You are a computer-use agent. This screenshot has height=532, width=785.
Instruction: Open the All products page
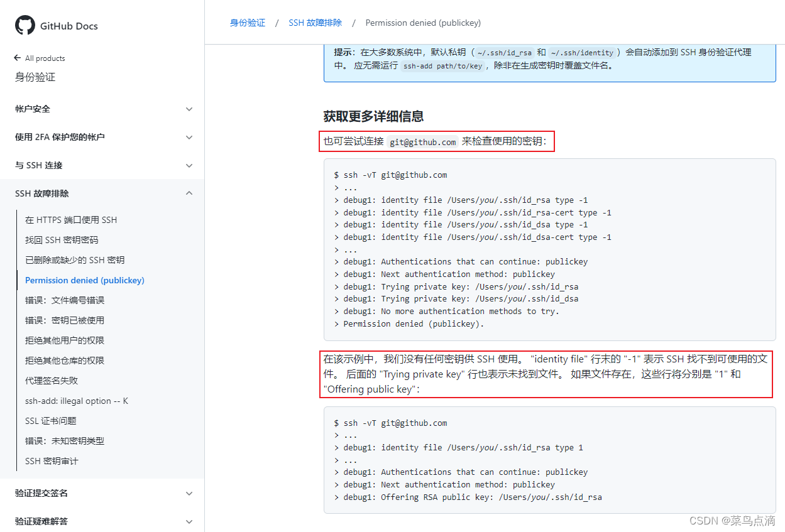click(x=45, y=58)
